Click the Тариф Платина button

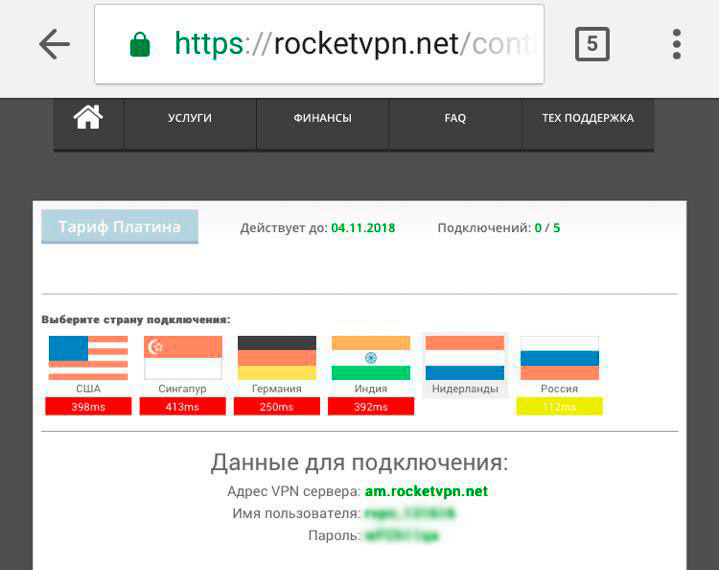pyautogui.click(x=120, y=227)
